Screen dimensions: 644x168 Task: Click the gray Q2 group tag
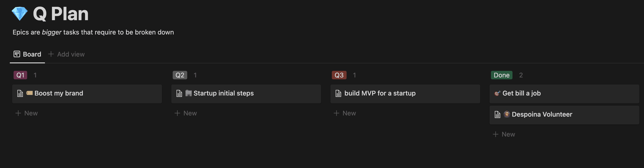[180, 75]
